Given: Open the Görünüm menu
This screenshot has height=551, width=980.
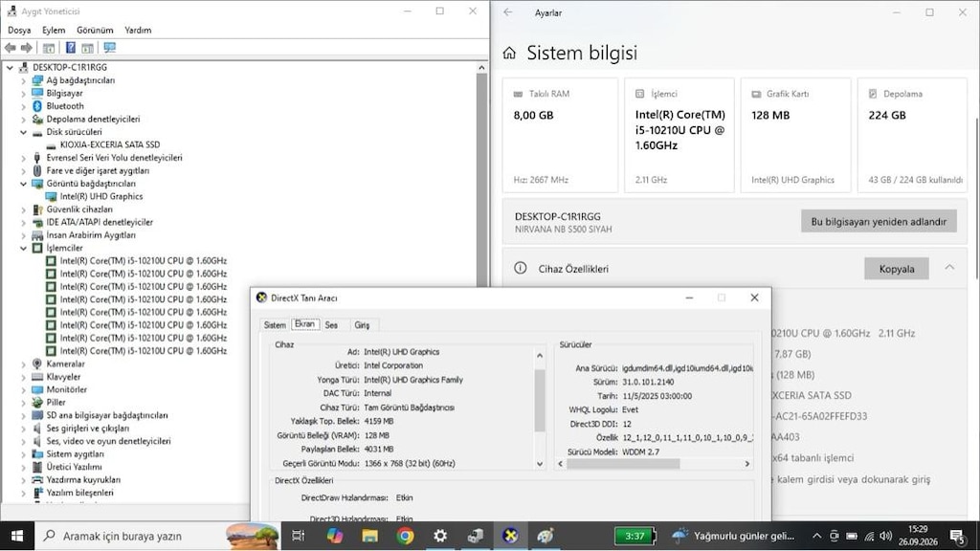Looking at the screenshot, I should (95, 30).
